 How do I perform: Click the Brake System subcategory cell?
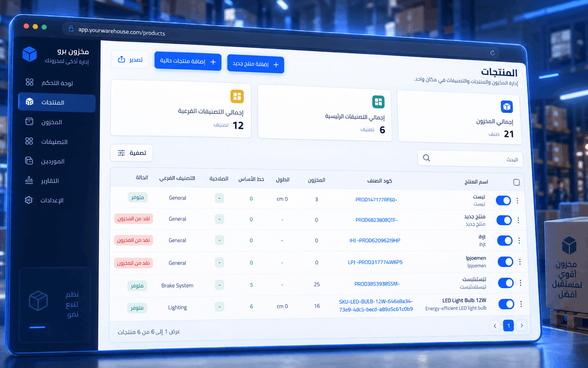[177, 285]
